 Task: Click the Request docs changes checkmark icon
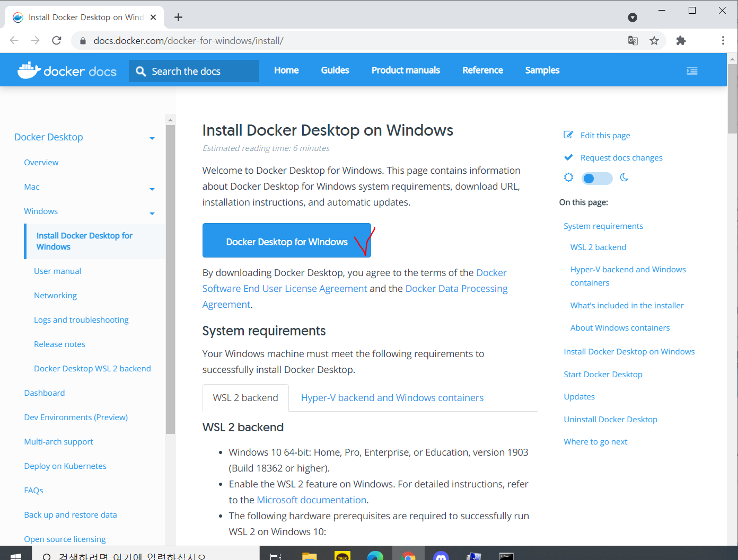pyautogui.click(x=568, y=157)
